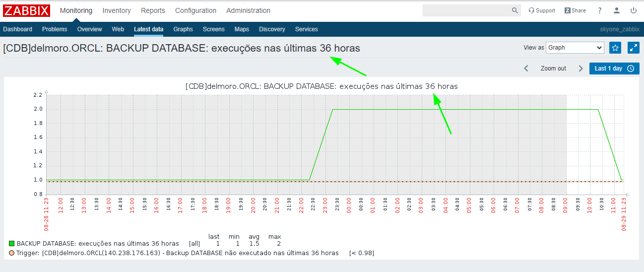Viewport: 644px width, 272px height.
Task: Open the user profile icon
Action: point(616,10)
